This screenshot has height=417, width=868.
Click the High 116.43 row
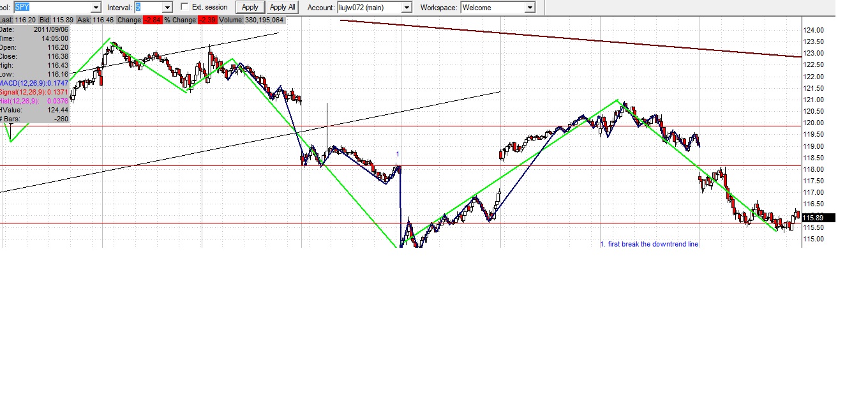coord(34,65)
